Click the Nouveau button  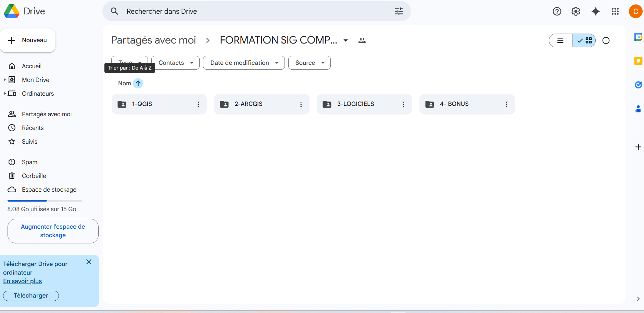tap(28, 40)
